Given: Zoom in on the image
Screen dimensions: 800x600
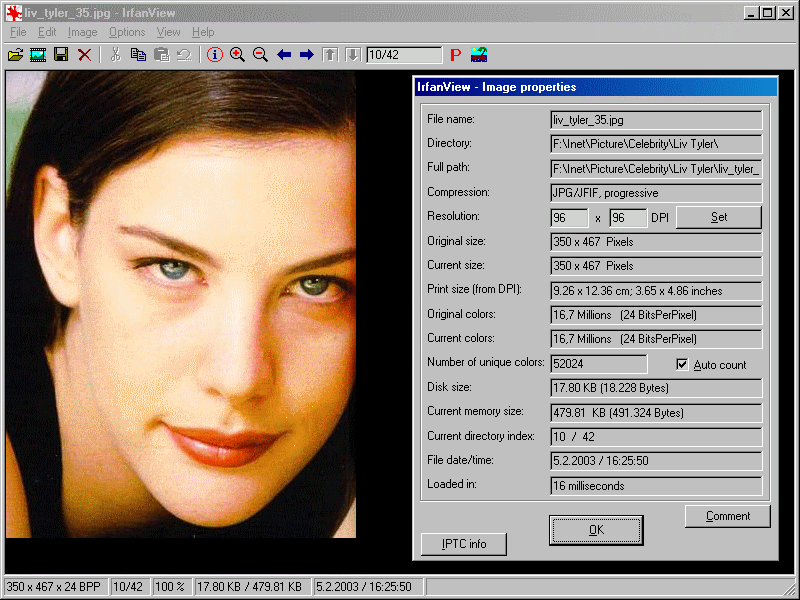Looking at the screenshot, I should pyautogui.click(x=238, y=55).
